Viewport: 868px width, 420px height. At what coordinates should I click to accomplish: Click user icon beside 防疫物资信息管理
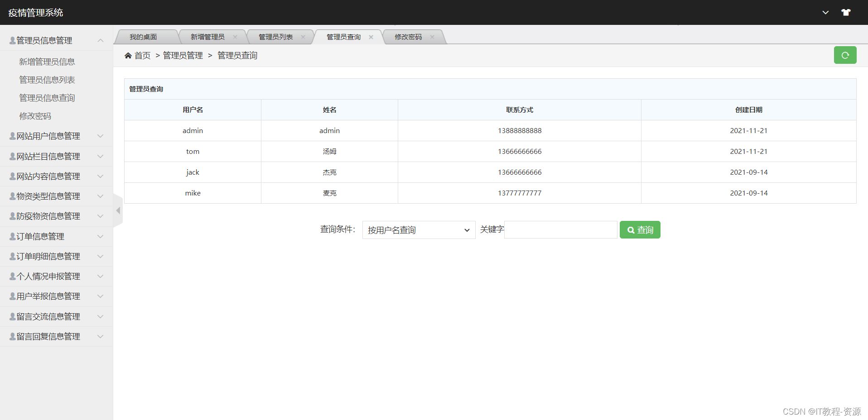13,216
